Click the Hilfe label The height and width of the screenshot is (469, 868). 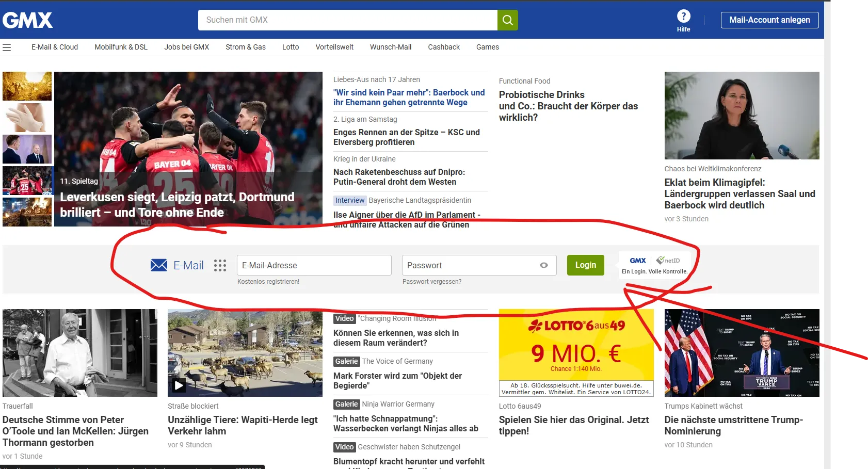[683, 29]
